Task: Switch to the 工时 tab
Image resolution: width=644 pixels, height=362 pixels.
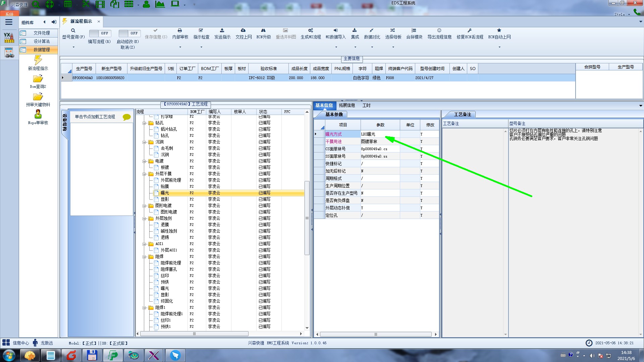Action: [x=366, y=105]
